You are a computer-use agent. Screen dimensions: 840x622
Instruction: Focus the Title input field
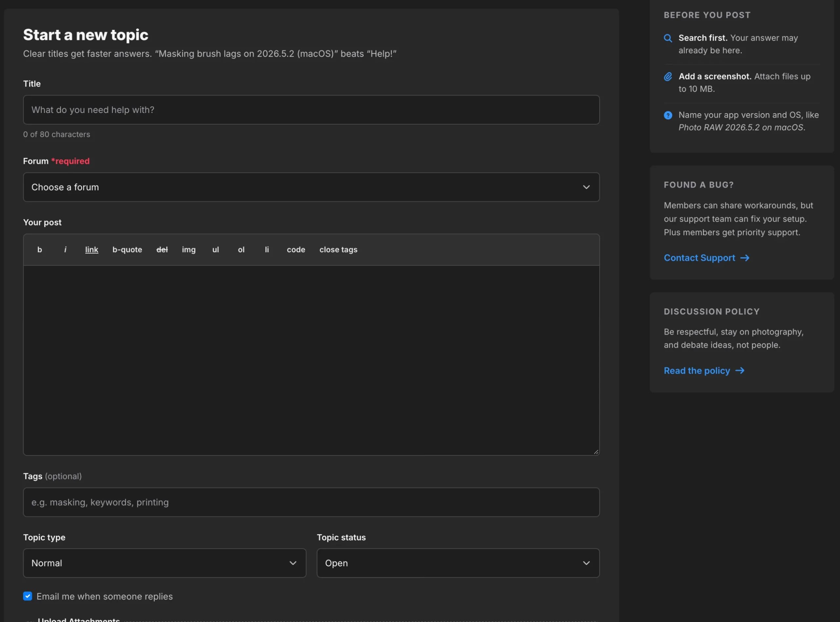click(311, 110)
